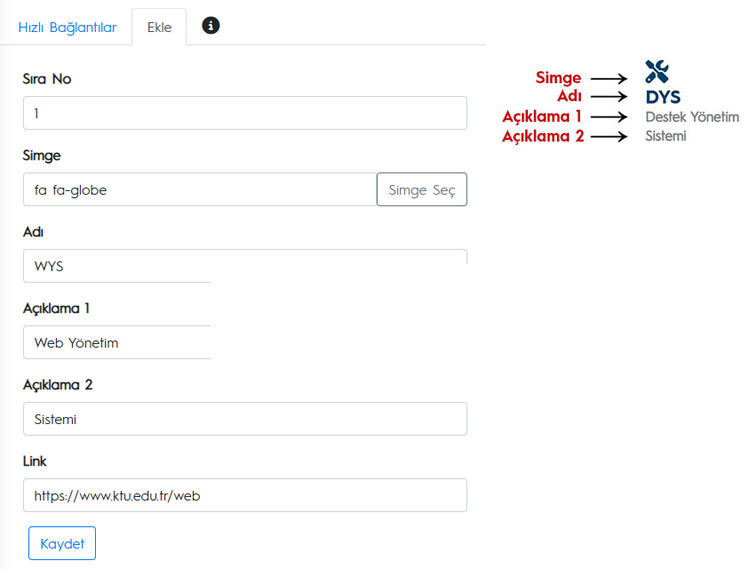Click the Kaydet button
Viewport: 750px width, 582px height.
click(x=62, y=543)
